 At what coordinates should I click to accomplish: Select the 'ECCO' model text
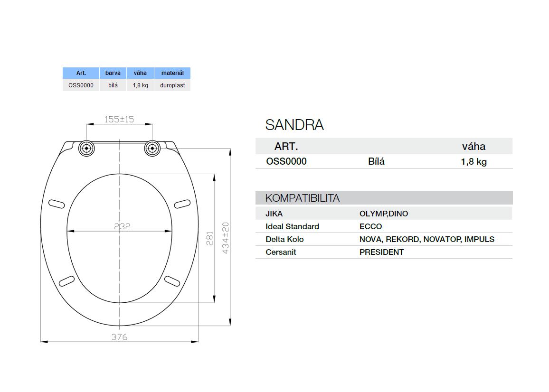370,226
